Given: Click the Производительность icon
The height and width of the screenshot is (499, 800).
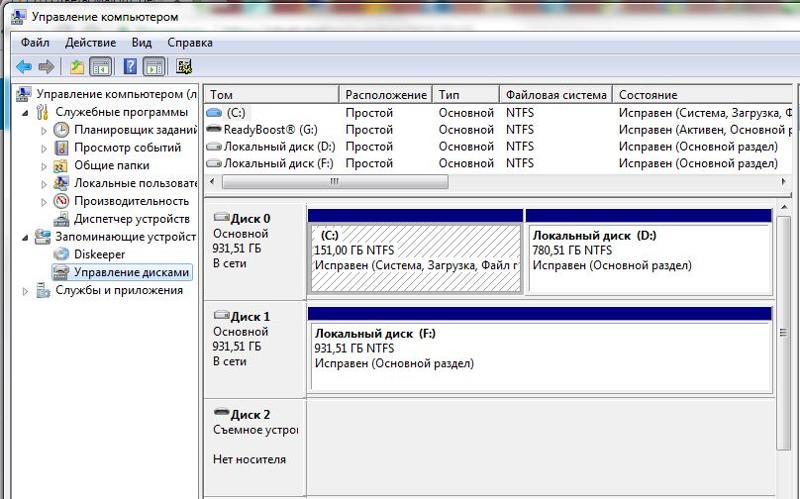Looking at the screenshot, I should [61, 201].
